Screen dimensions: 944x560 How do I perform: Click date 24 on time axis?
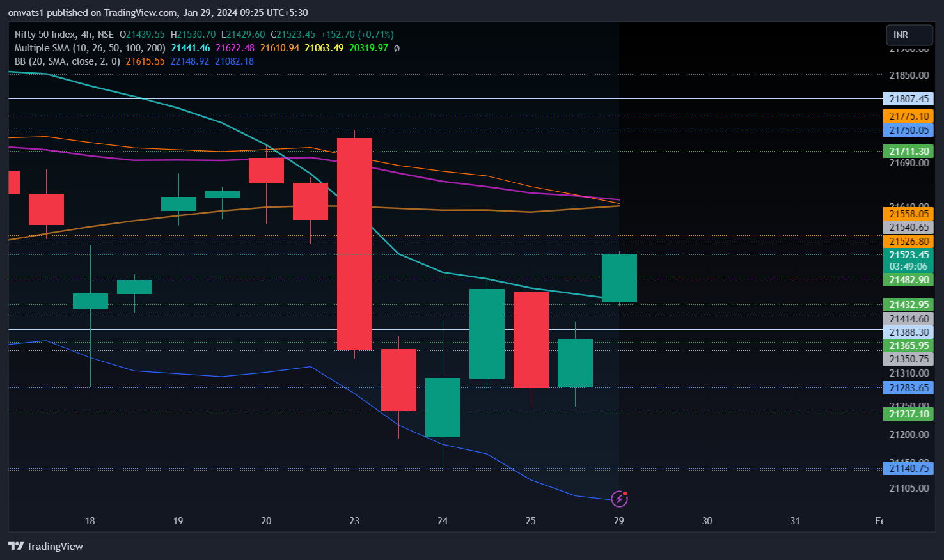click(443, 521)
